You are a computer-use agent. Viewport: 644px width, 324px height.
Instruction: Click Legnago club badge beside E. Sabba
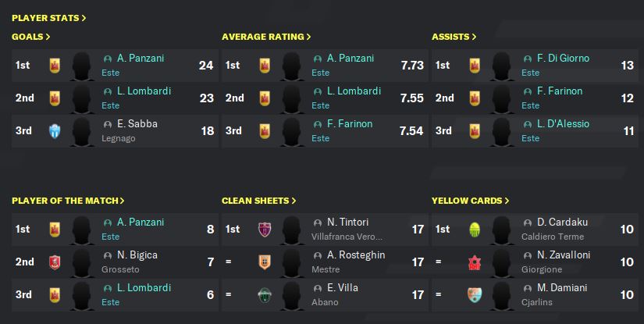tap(55, 131)
